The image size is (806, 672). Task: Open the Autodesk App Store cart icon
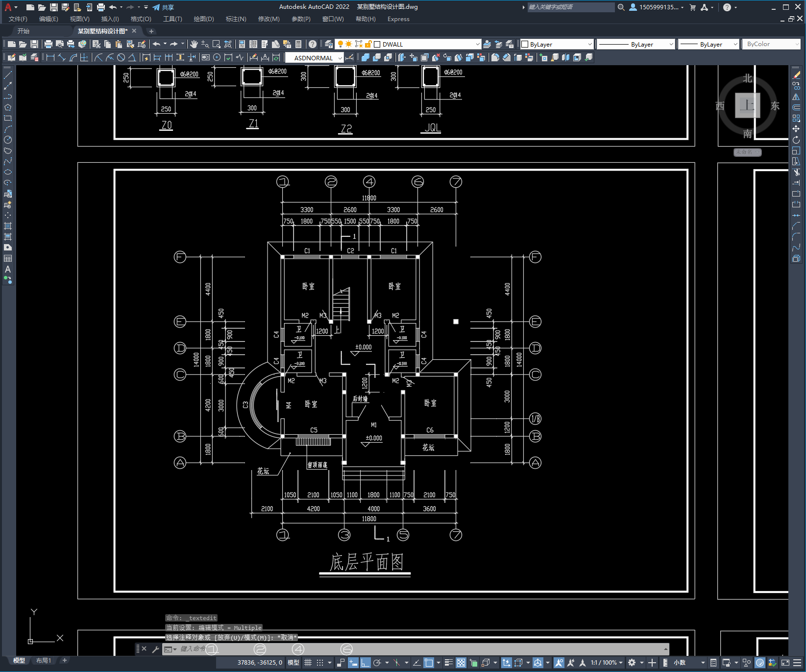pyautogui.click(x=692, y=7)
